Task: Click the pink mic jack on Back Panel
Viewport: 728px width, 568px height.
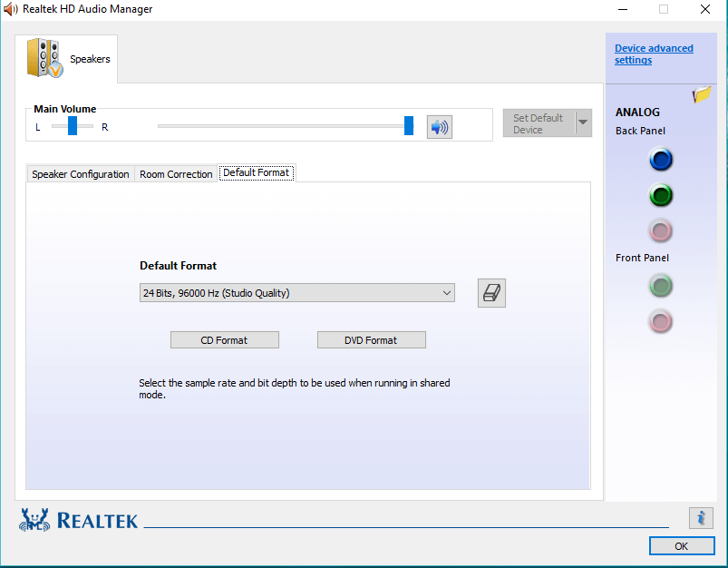Action: point(660,230)
